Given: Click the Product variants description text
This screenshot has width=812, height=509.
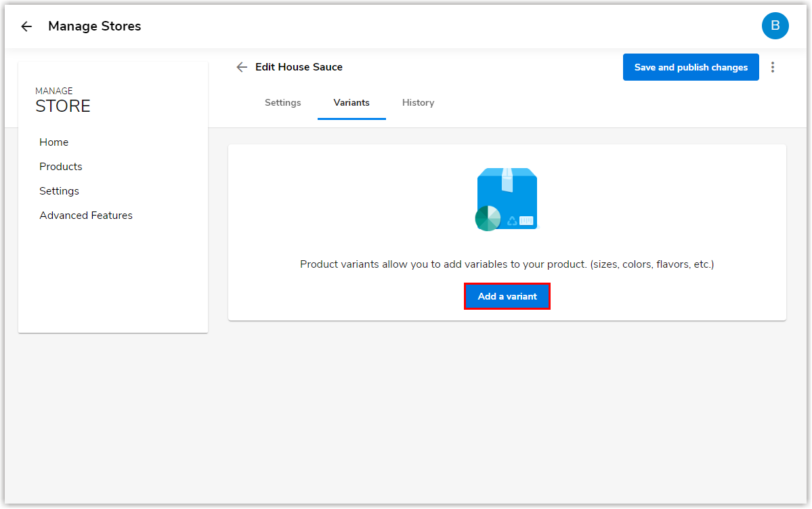Looking at the screenshot, I should click(507, 264).
